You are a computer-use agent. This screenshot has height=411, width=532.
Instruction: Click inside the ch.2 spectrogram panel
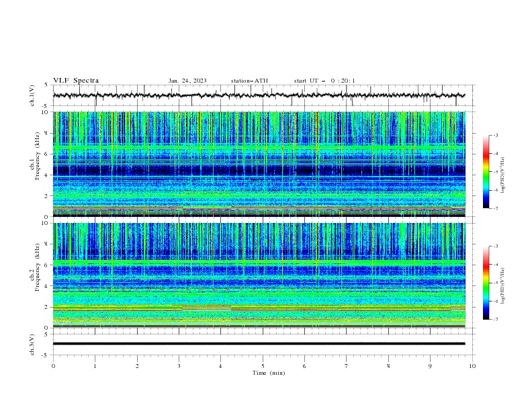259,275
